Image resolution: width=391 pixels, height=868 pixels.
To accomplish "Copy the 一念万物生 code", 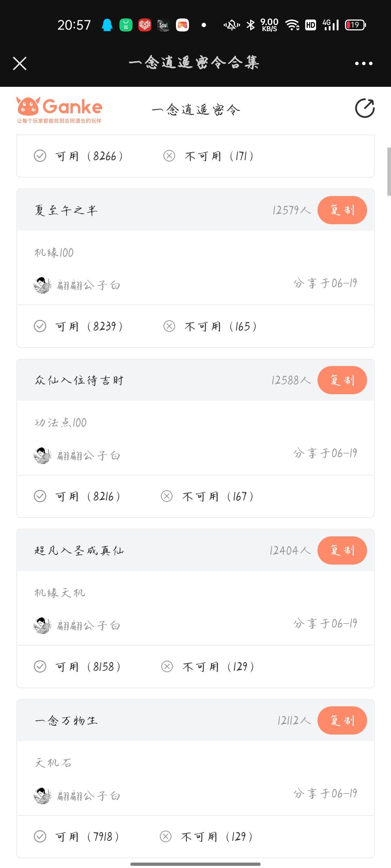I will click(x=342, y=720).
